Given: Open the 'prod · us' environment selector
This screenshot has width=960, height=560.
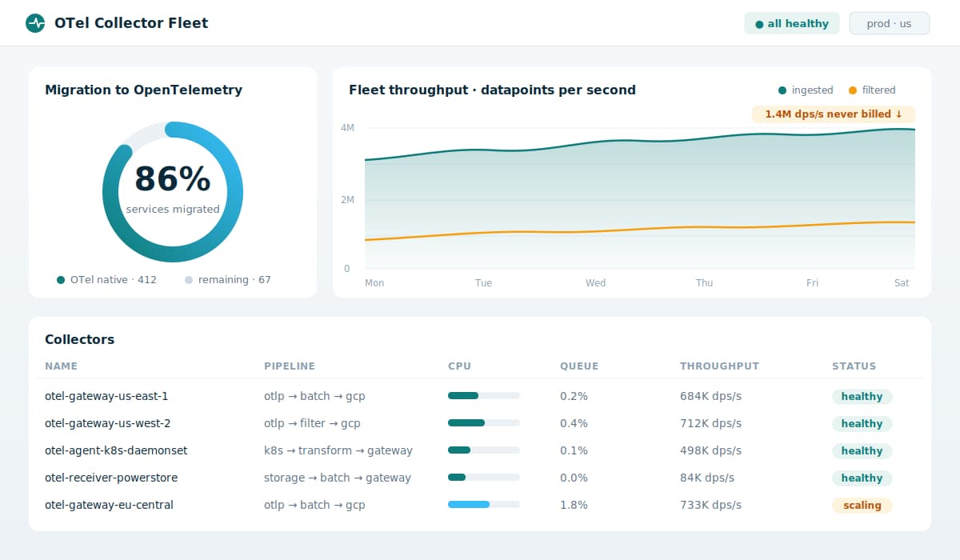Looking at the screenshot, I should point(890,23).
